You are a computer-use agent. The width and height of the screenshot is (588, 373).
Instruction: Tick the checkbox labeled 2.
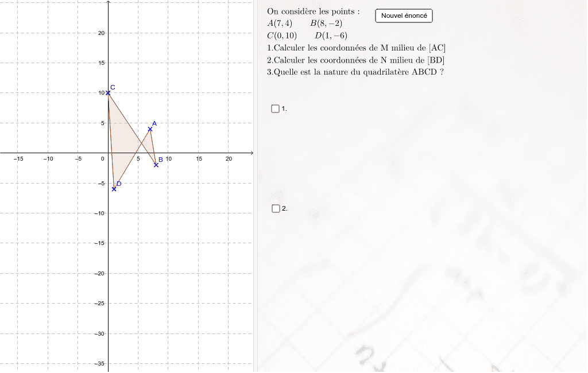(x=276, y=209)
